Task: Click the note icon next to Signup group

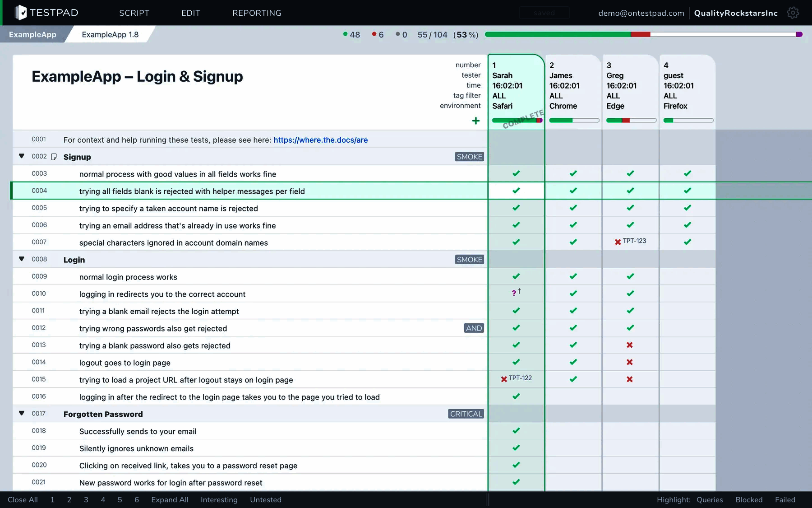Action: [x=54, y=157]
